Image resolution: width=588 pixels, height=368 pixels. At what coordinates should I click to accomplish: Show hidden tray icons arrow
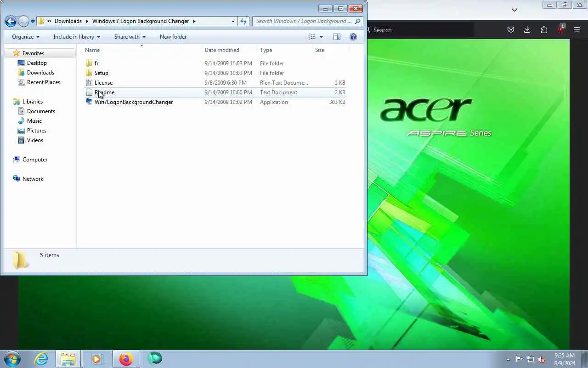(x=508, y=359)
